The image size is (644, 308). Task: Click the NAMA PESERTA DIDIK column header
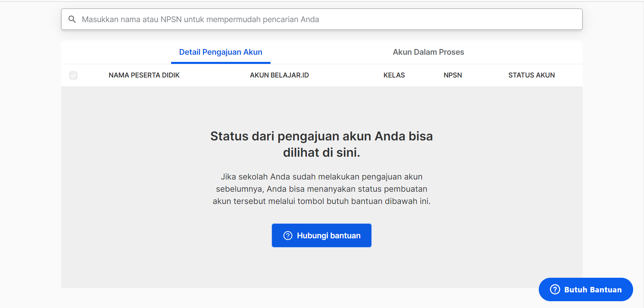[x=144, y=75]
